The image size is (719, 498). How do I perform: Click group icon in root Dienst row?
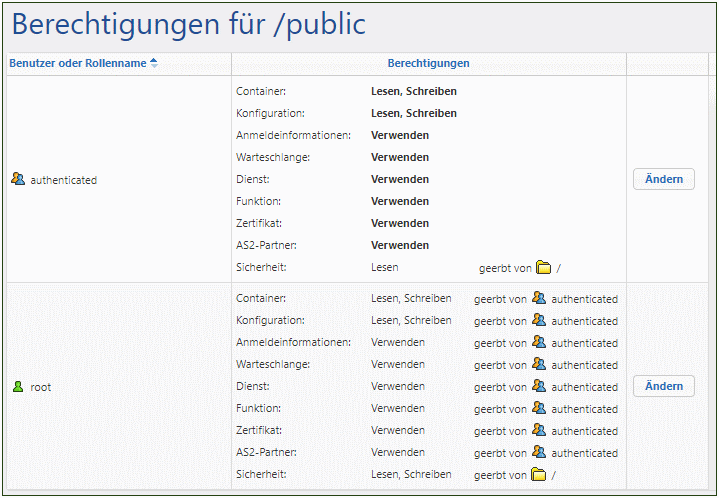[539, 386]
